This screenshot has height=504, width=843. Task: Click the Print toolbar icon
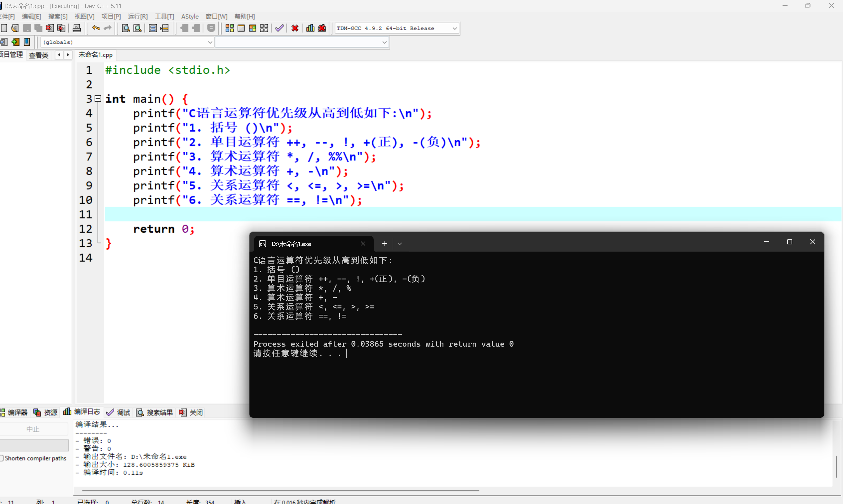click(x=77, y=28)
